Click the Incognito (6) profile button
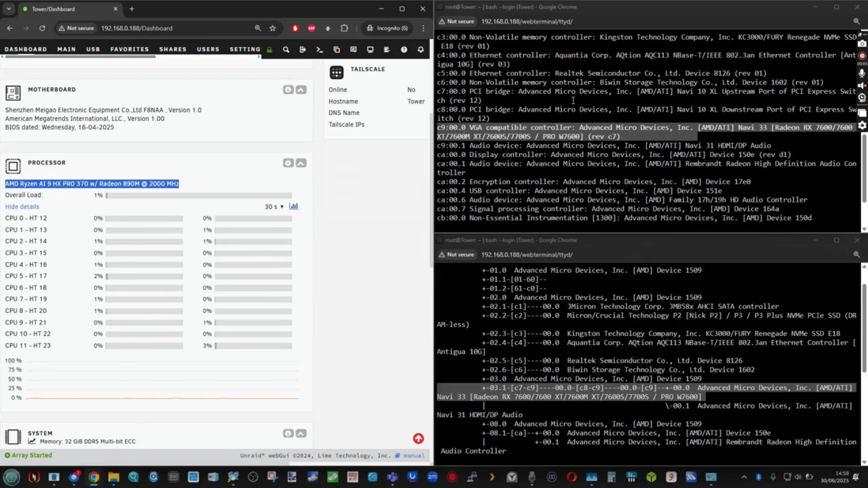This screenshot has height=488, width=868. tap(387, 28)
